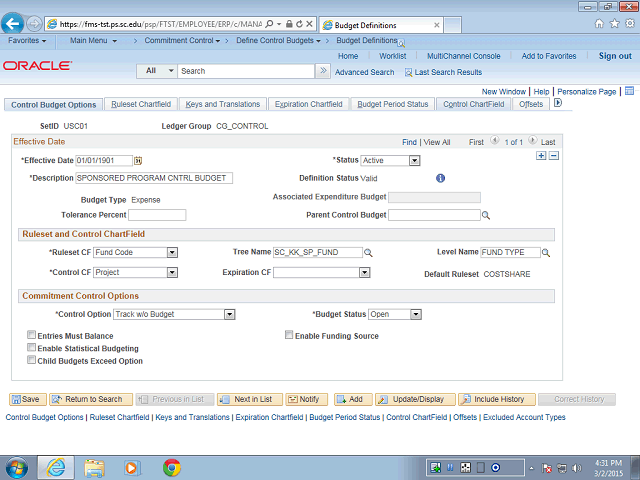Delete the current row with minus icon
The image size is (640, 480).
point(554,156)
